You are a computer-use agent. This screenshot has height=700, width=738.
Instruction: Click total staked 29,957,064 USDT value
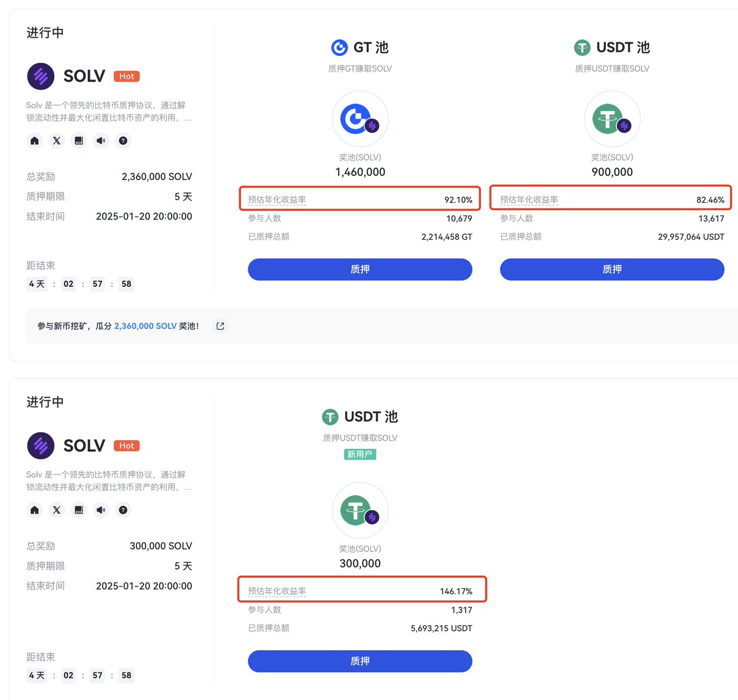click(x=691, y=237)
